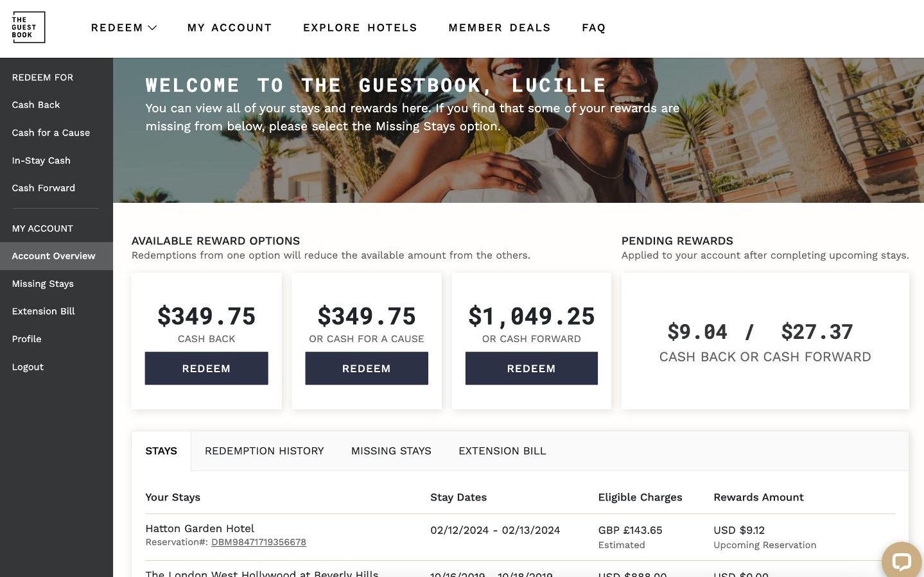Switch to the Redemption History tab

(x=264, y=451)
